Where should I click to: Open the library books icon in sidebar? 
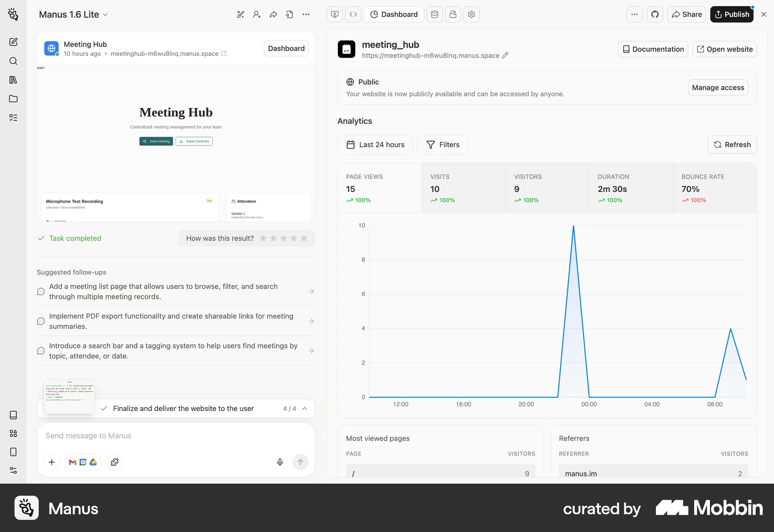click(13, 80)
